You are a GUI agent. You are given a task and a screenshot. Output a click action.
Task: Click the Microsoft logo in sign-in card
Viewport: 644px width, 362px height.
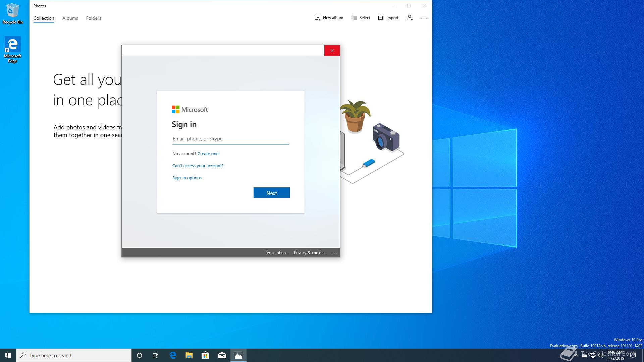coord(190,110)
